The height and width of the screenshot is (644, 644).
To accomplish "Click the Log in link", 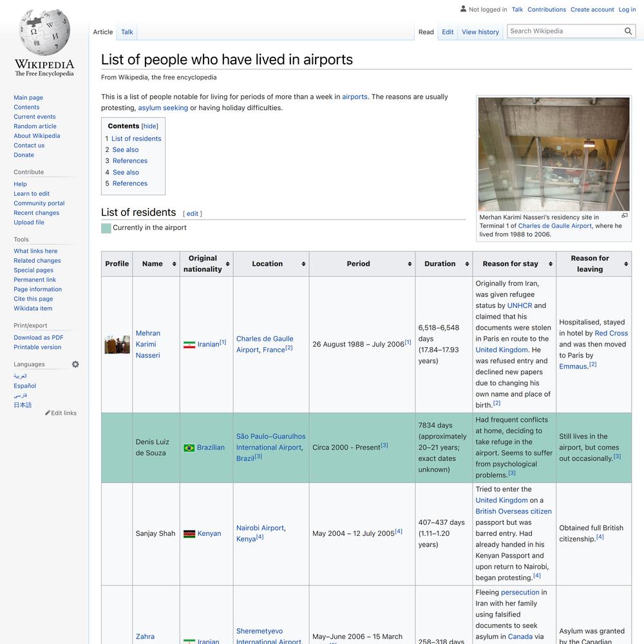I will point(627,10).
